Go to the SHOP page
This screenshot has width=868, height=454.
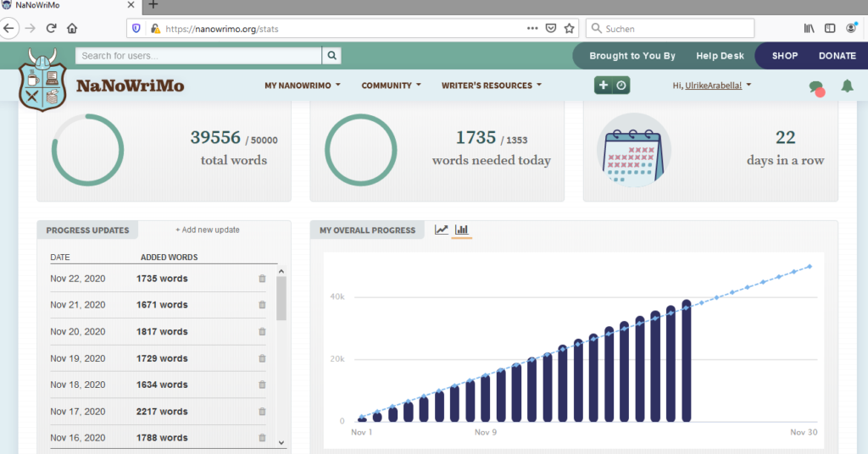[785, 56]
